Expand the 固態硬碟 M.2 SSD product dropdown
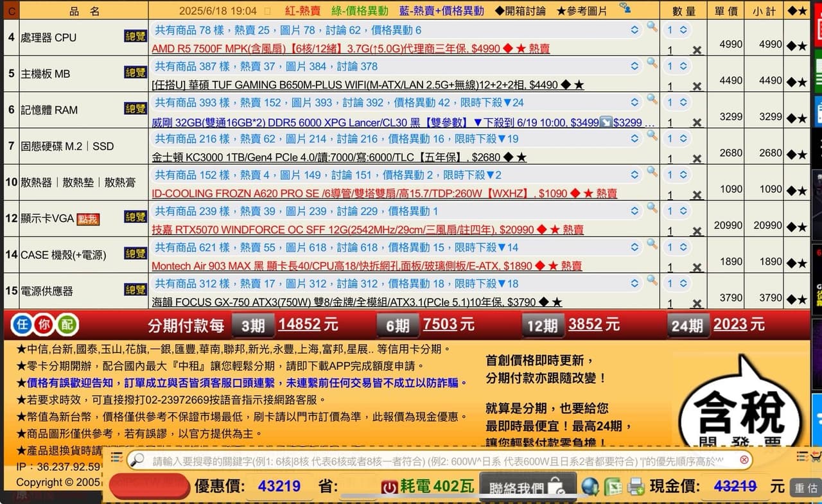822x504 pixels. (634, 139)
